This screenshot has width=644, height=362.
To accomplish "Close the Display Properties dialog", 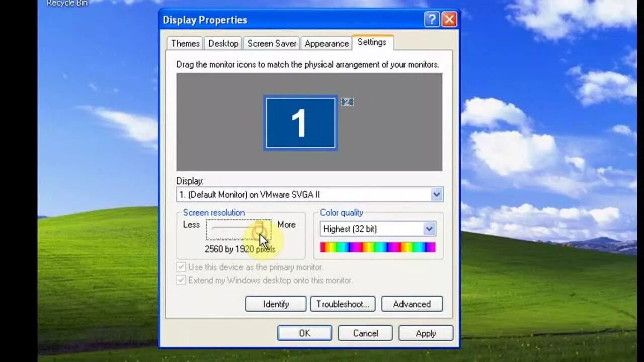I will (x=449, y=20).
